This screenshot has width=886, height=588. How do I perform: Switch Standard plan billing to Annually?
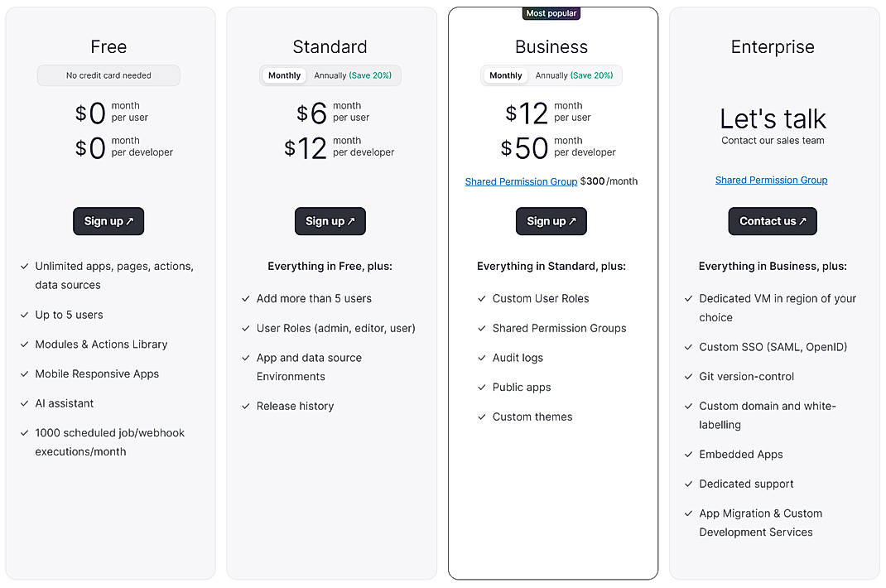[354, 75]
